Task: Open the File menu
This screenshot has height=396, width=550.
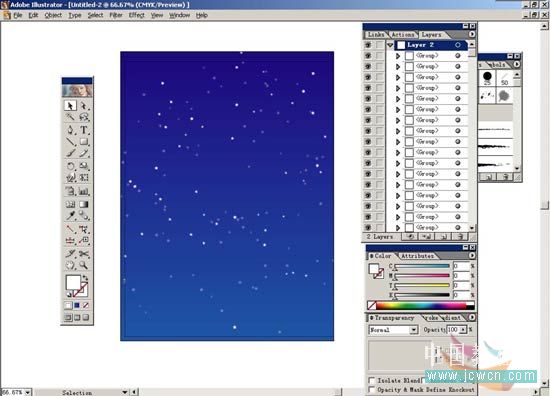Action: point(18,15)
